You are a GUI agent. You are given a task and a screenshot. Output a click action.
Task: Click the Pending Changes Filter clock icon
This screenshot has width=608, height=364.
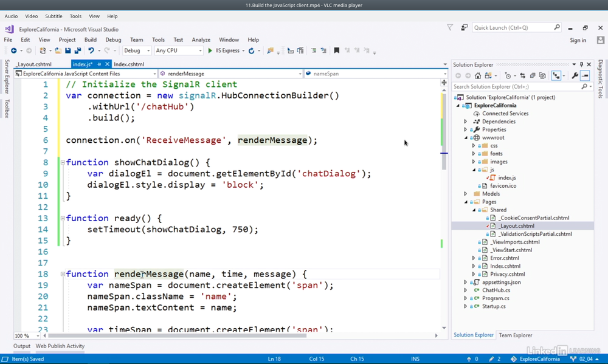[508, 75]
